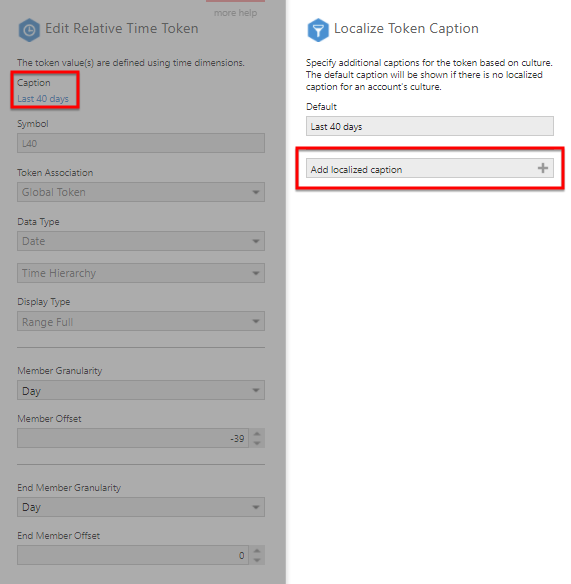Click the End Member Offset value field
The image size is (571, 584).
pos(133,555)
